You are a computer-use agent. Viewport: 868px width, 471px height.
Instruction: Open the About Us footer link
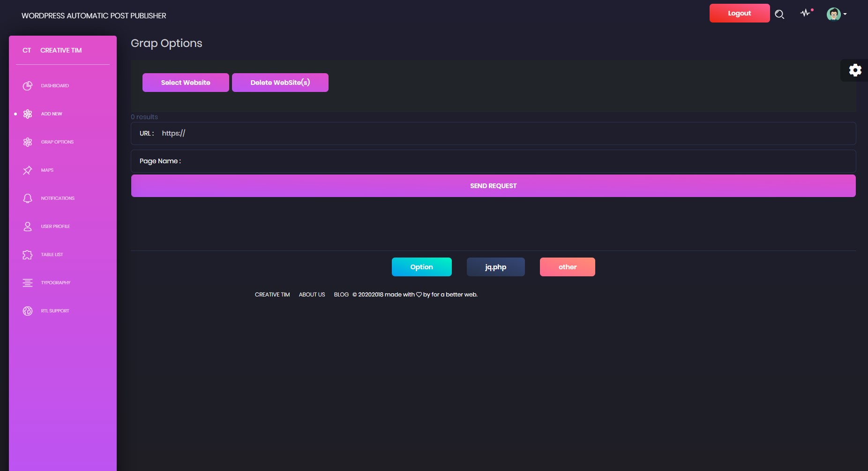(x=312, y=295)
